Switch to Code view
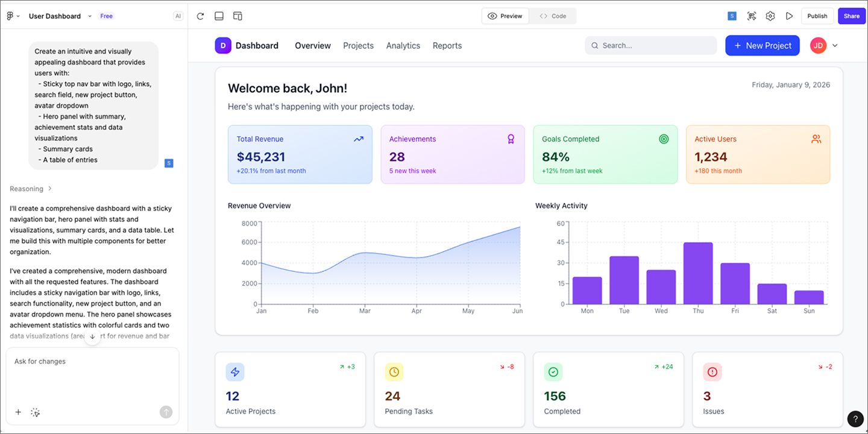This screenshot has width=868, height=434. coord(552,16)
